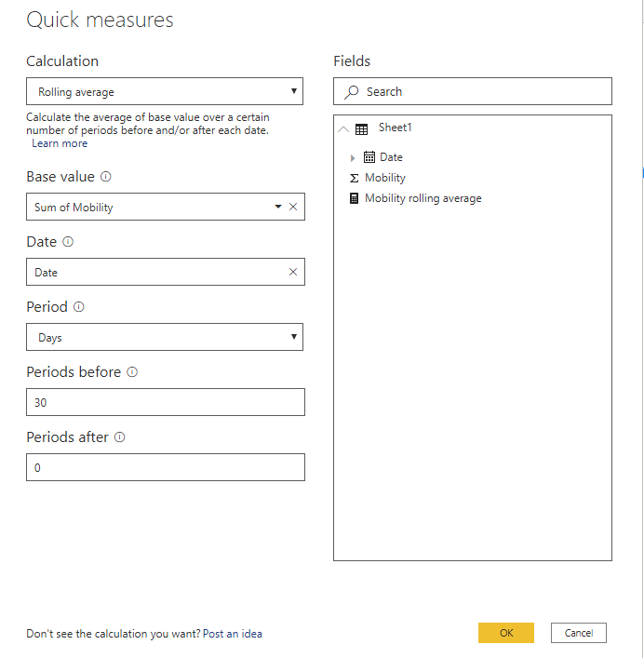Click the Base value info icon
The height and width of the screenshot is (658, 644).
point(106,177)
